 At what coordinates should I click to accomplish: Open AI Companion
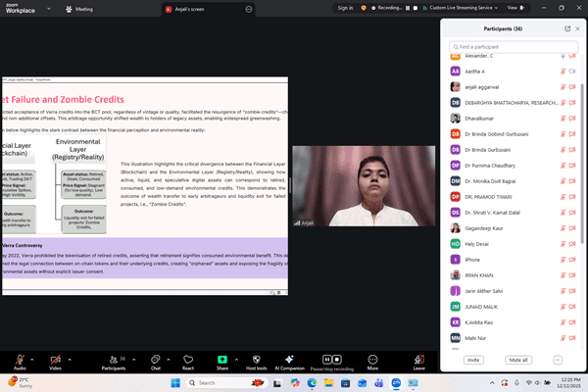click(289, 362)
